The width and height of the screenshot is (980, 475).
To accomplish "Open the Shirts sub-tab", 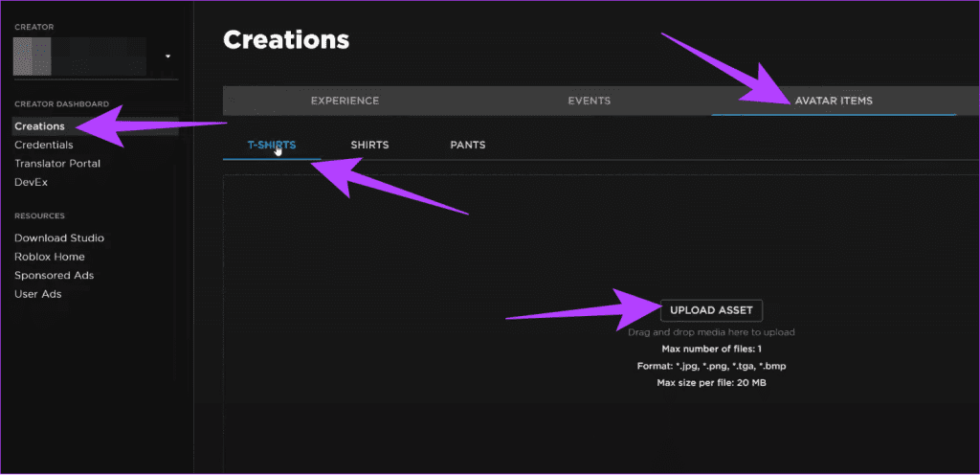I will pos(369,146).
